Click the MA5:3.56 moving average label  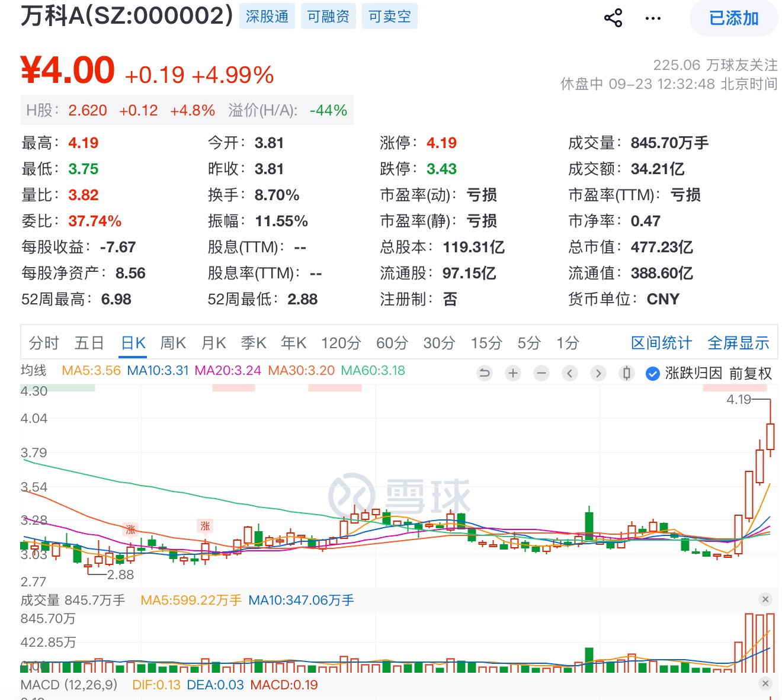pos(91,371)
